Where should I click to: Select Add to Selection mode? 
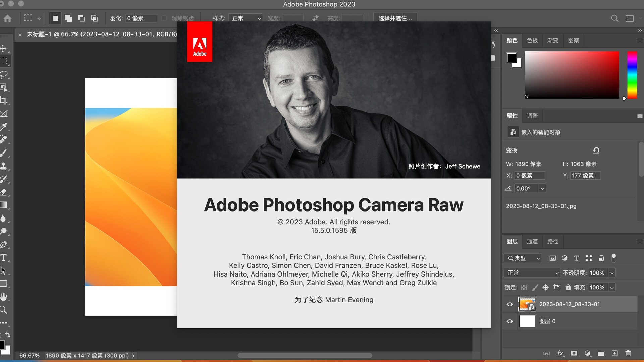(68, 18)
